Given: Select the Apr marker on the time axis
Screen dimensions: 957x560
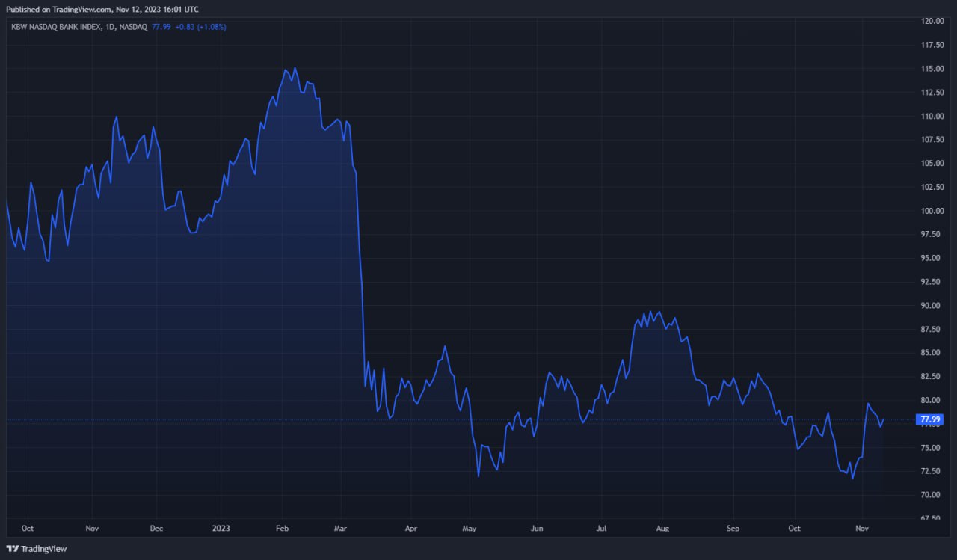Looking at the screenshot, I should 410,528.
